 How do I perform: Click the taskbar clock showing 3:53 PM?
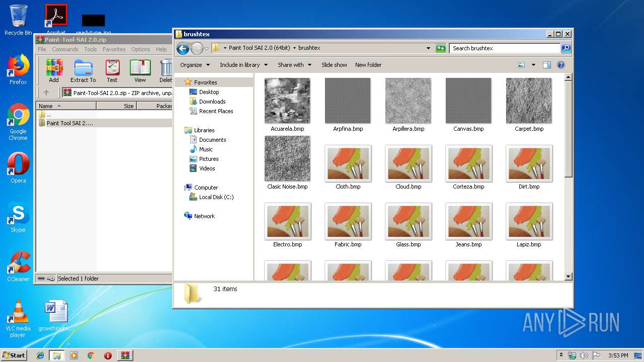(618, 355)
